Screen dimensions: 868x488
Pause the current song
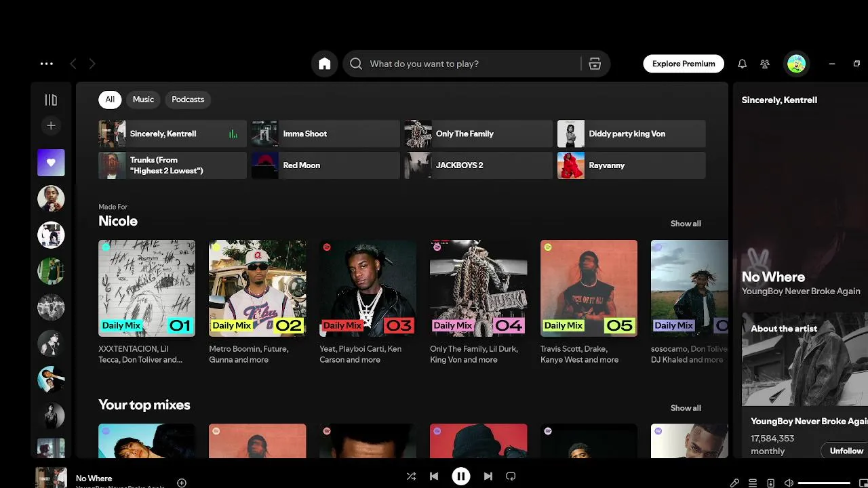tap(461, 476)
